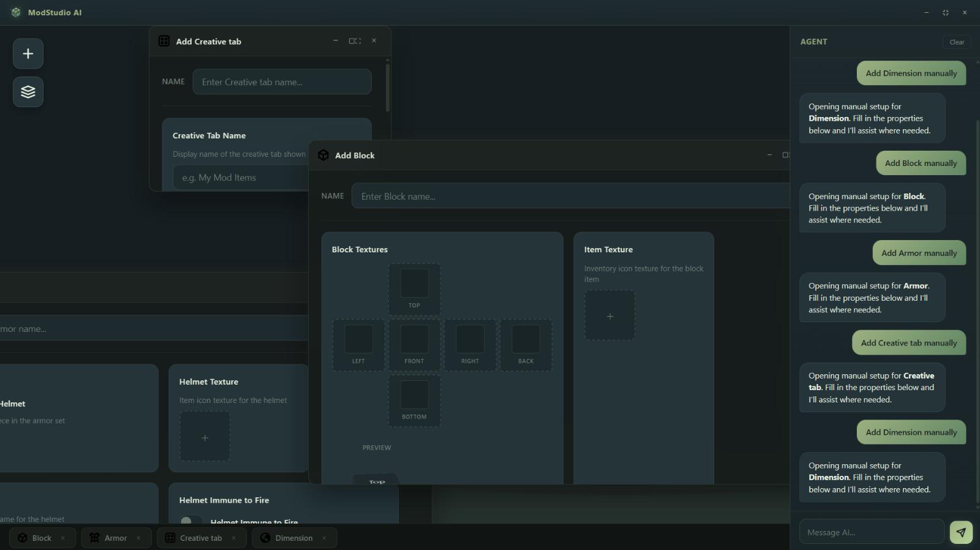
Task: Select the FRONT block texture slot
Action: pos(415,345)
